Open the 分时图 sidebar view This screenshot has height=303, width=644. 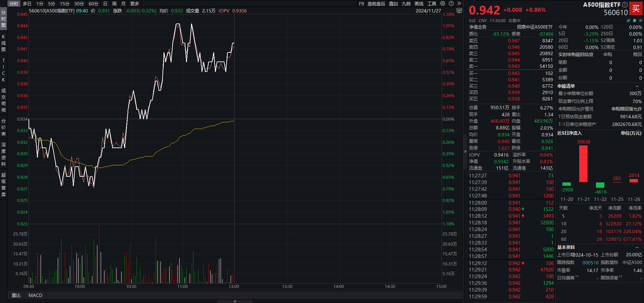coord(3,19)
